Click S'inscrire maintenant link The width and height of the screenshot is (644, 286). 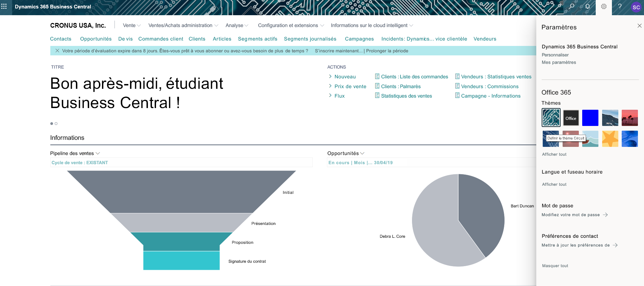click(x=339, y=51)
